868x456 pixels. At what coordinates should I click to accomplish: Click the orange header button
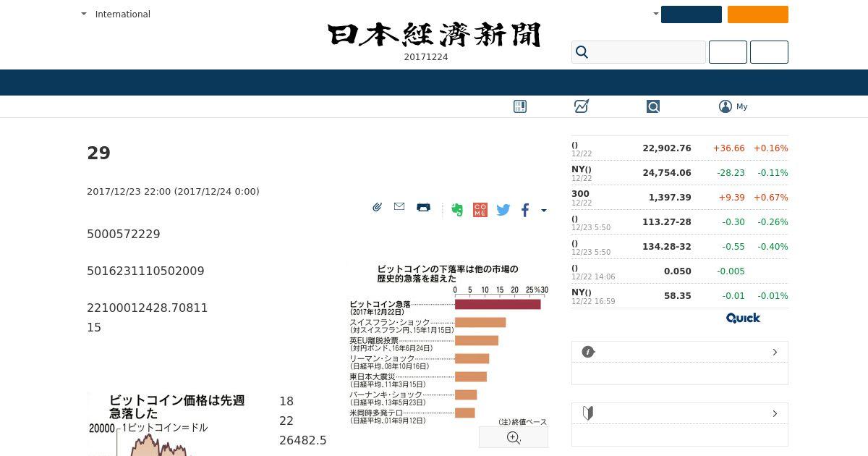[x=758, y=14]
